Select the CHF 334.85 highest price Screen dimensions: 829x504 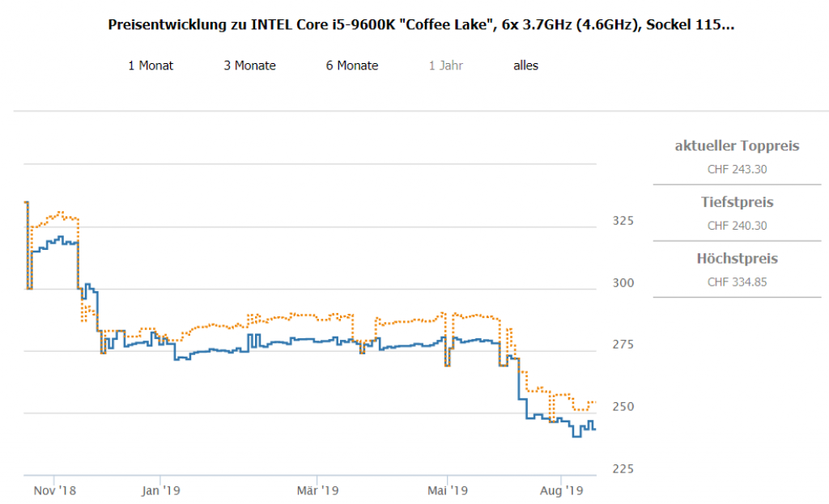tap(737, 282)
